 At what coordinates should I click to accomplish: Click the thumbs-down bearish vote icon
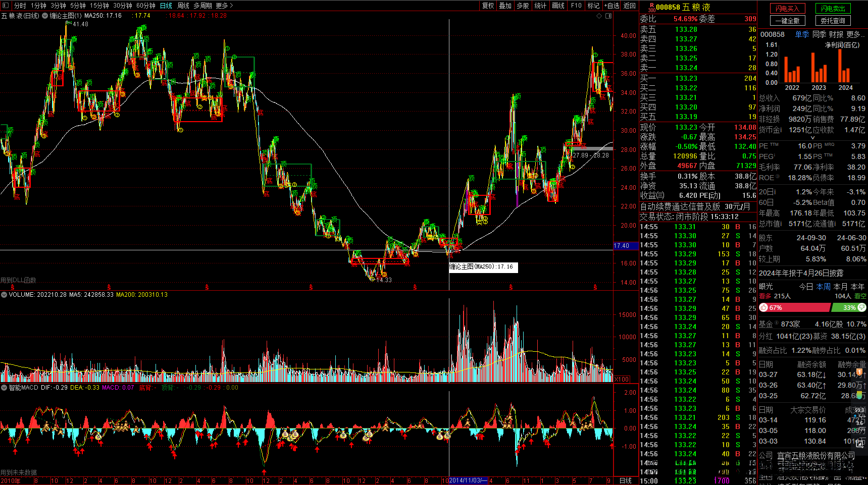click(862, 307)
